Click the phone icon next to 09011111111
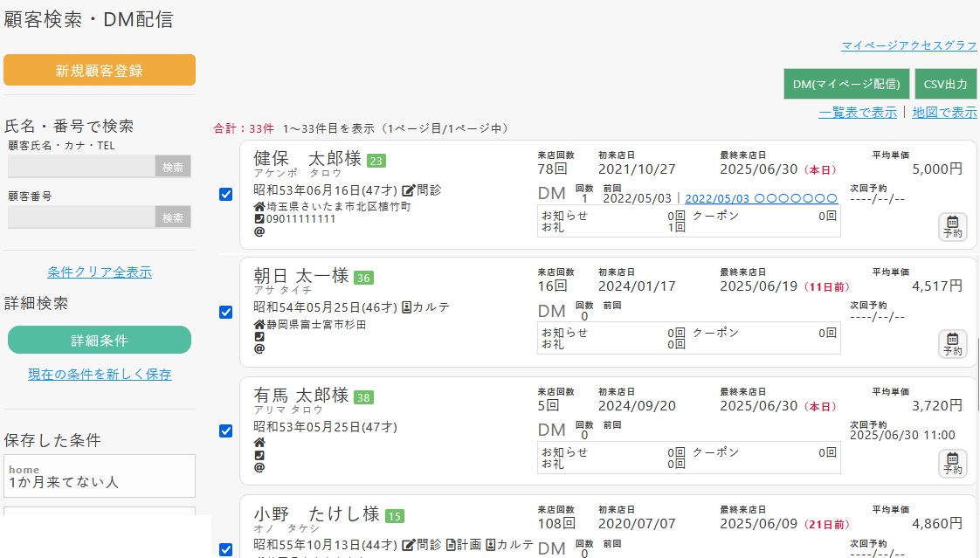 [x=258, y=218]
